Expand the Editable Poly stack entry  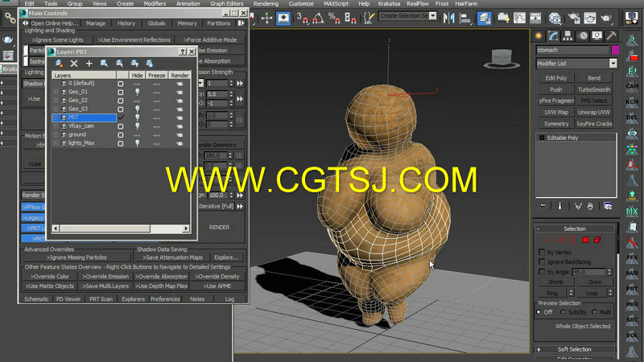(x=542, y=138)
